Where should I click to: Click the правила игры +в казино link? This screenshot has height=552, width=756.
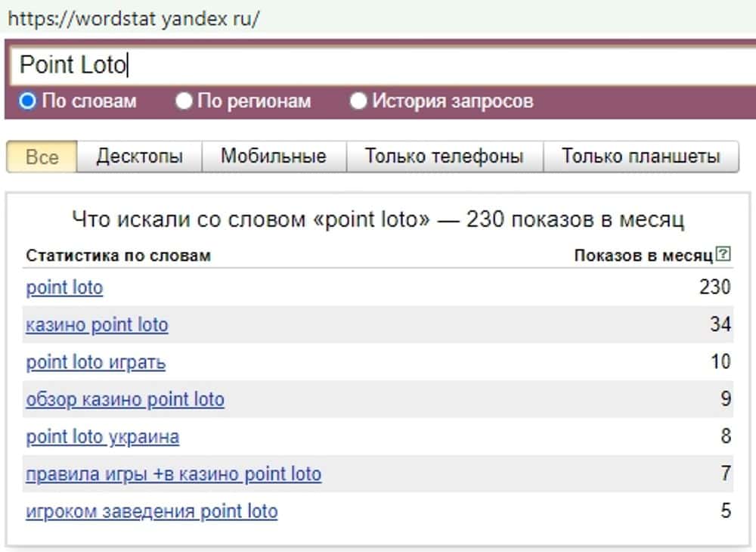pos(173,474)
